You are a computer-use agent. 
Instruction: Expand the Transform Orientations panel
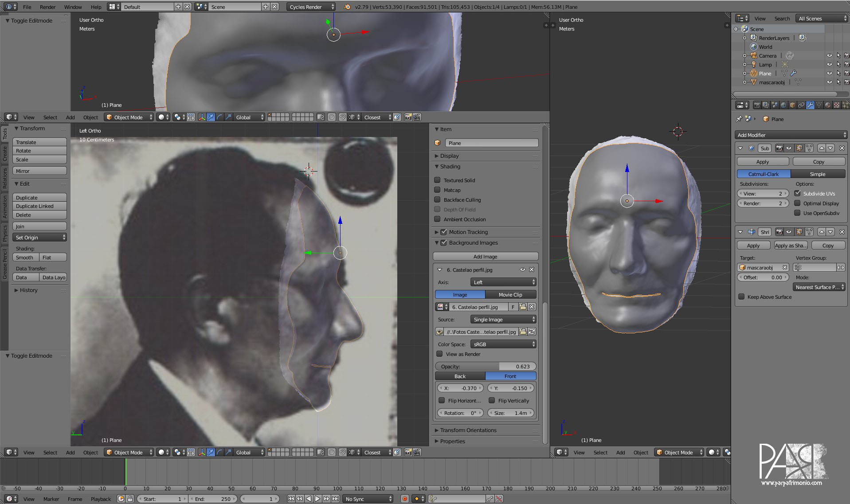[468, 430]
